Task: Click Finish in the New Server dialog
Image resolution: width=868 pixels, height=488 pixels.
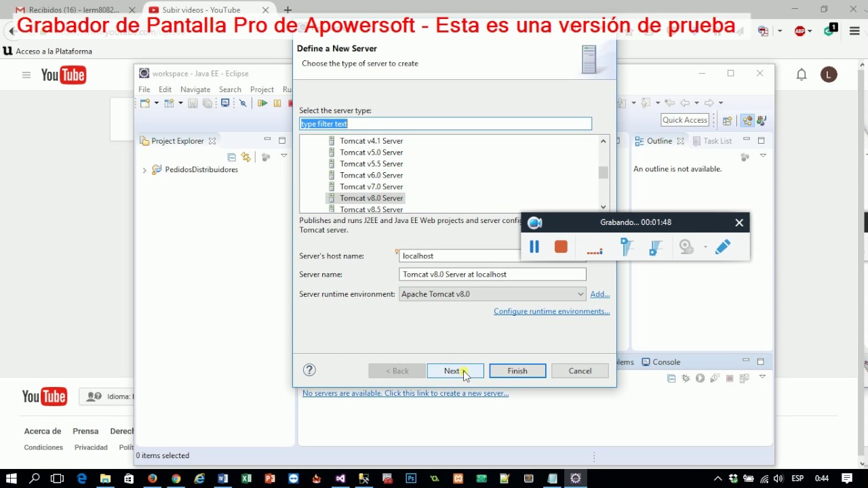Action: tap(517, 371)
